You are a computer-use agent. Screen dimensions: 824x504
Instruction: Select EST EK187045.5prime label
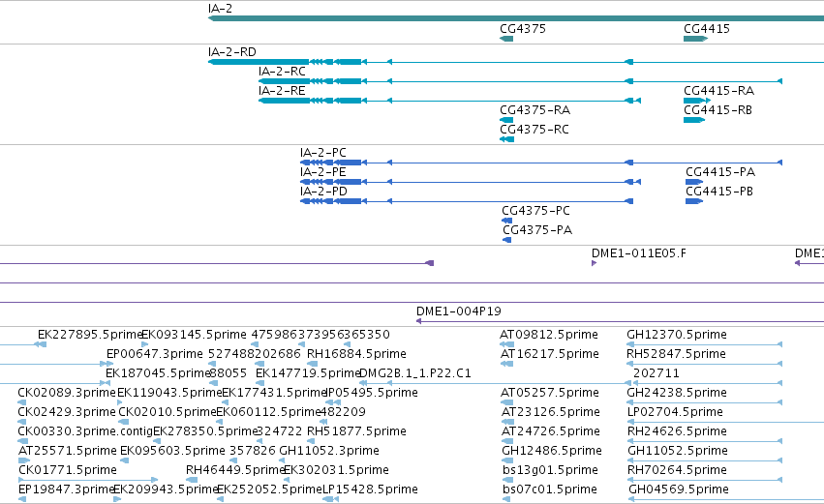click(158, 373)
